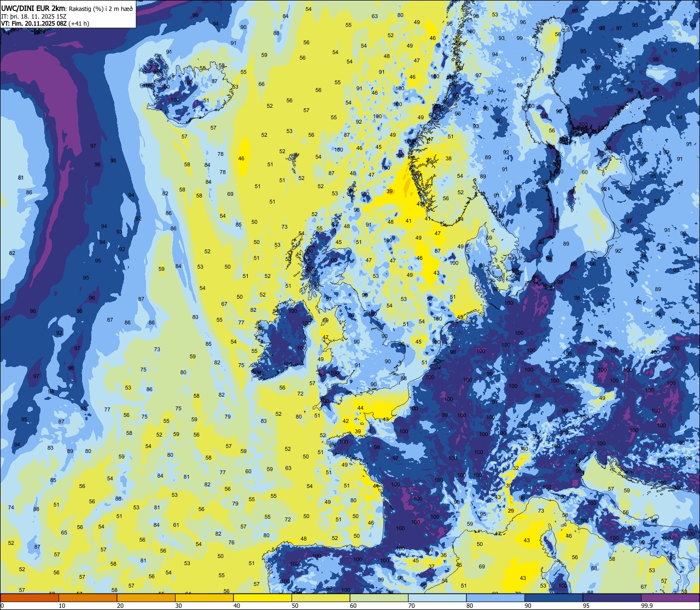Click the "90" tick label under color bar
Viewport: 700px width, 610px height.
(x=528, y=606)
